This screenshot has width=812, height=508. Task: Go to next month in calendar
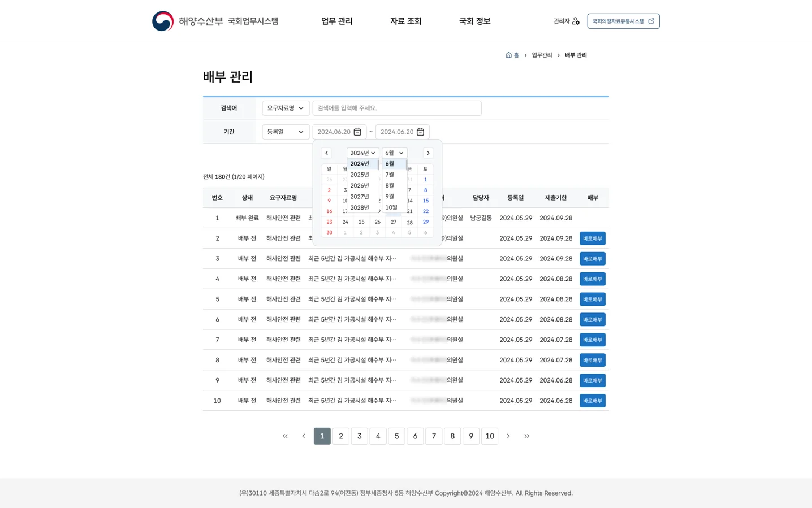(428, 153)
